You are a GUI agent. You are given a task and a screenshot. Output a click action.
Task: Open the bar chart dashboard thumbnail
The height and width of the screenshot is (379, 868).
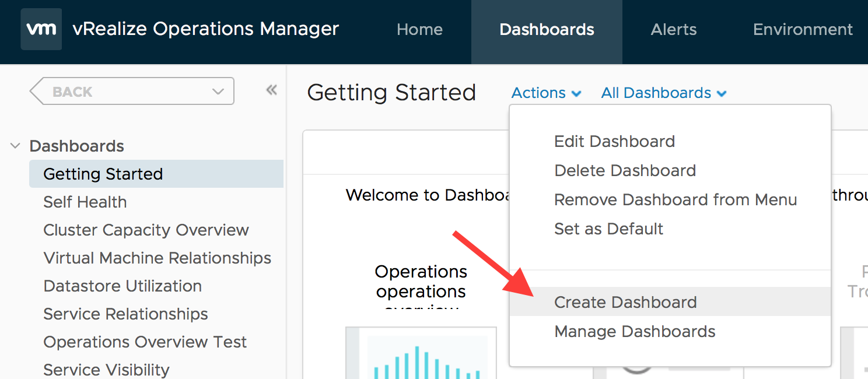(x=421, y=353)
